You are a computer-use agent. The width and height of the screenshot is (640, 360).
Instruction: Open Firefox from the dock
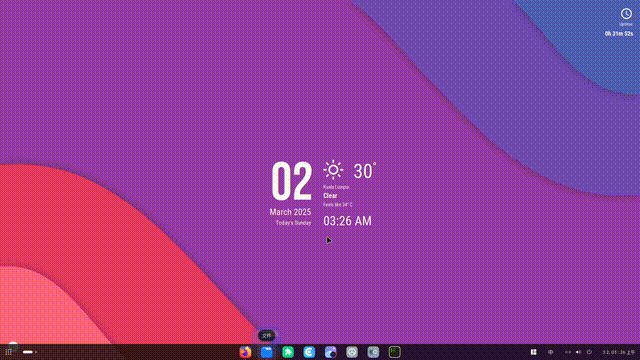245,352
